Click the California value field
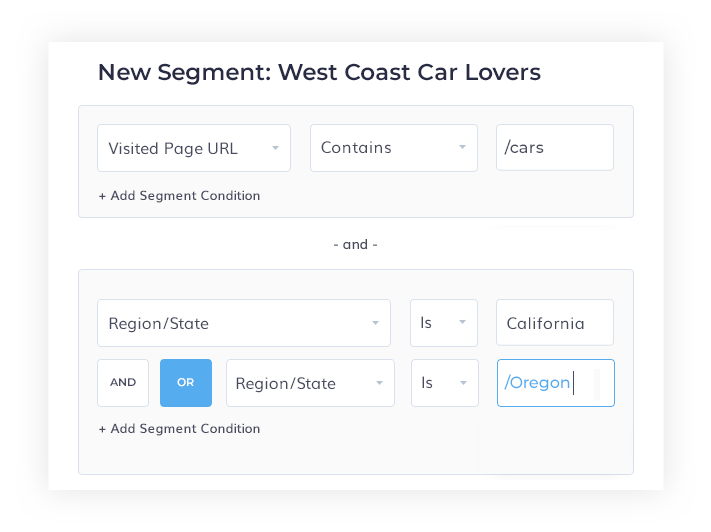The image size is (711, 532). coord(554,323)
